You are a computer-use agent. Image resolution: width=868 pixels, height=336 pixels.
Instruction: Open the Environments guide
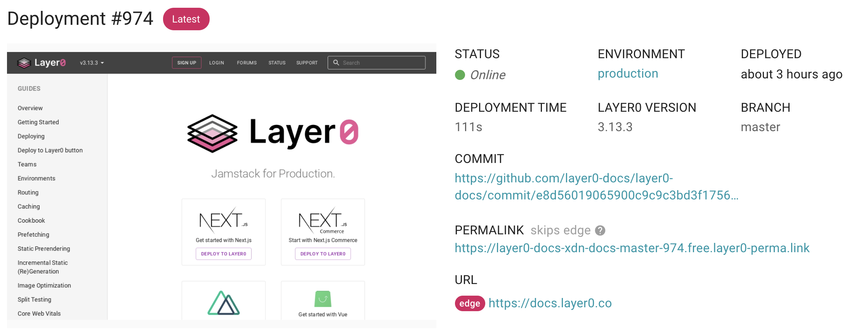[x=36, y=178]
